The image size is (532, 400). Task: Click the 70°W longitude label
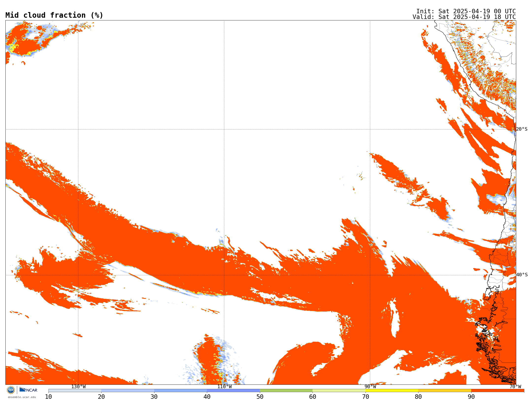click(x=515, y=387)
